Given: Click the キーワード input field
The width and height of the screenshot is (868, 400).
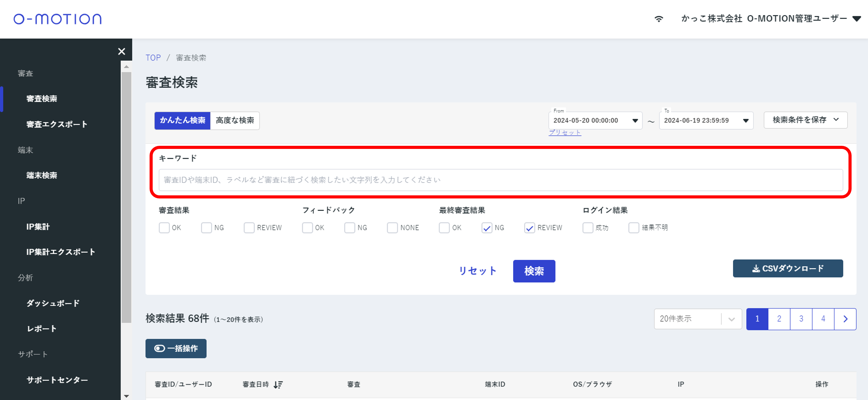Looking at the screenshot, I should [x=501, y=180].
